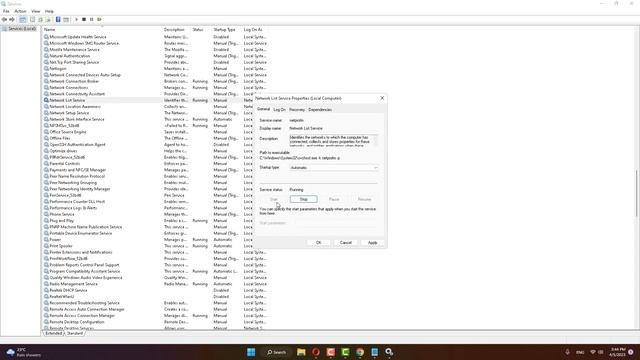Click volume icon in system tray
The height and width of the screenshot is (360, 640).
point(601,352)
